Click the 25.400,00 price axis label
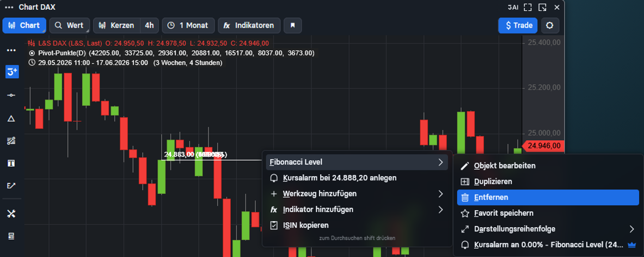The height and width of the screenshot is (257, 644). [x=544, y=42]
